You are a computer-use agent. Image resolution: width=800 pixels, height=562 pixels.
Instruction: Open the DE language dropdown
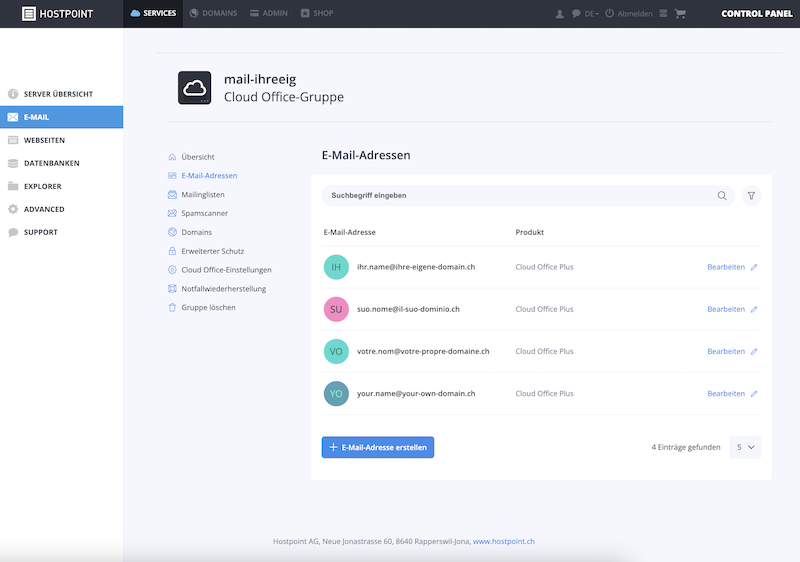coord(592,14)
